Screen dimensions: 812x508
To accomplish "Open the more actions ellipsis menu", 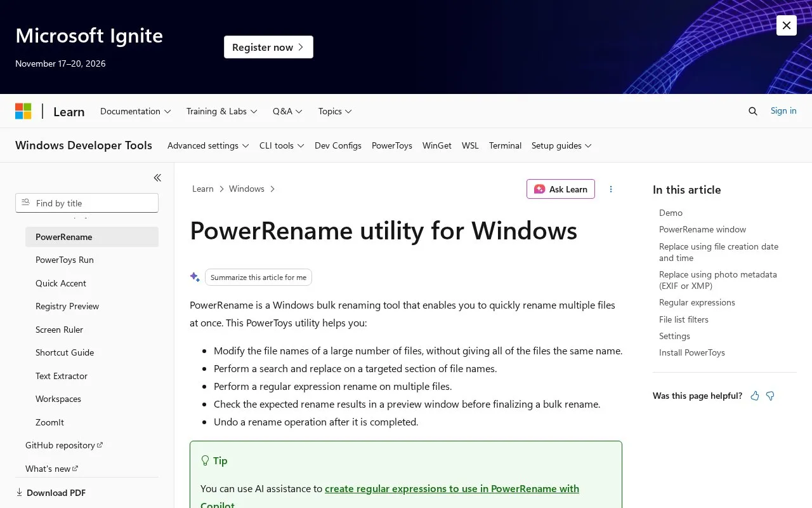I will (x=611, y=189).
